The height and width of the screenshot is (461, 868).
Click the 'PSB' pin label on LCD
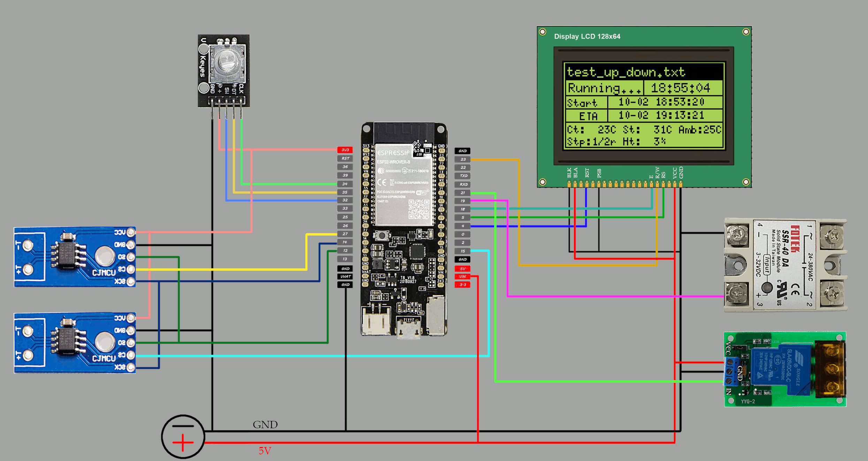(x=599, y=173)
